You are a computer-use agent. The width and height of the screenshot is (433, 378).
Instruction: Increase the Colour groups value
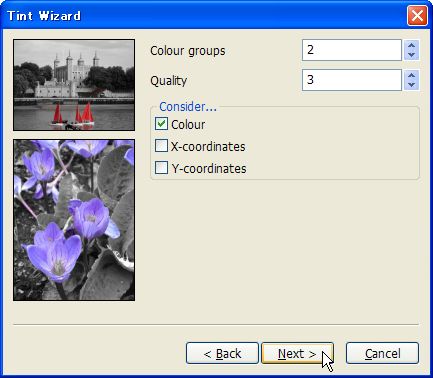pos(411,45)
